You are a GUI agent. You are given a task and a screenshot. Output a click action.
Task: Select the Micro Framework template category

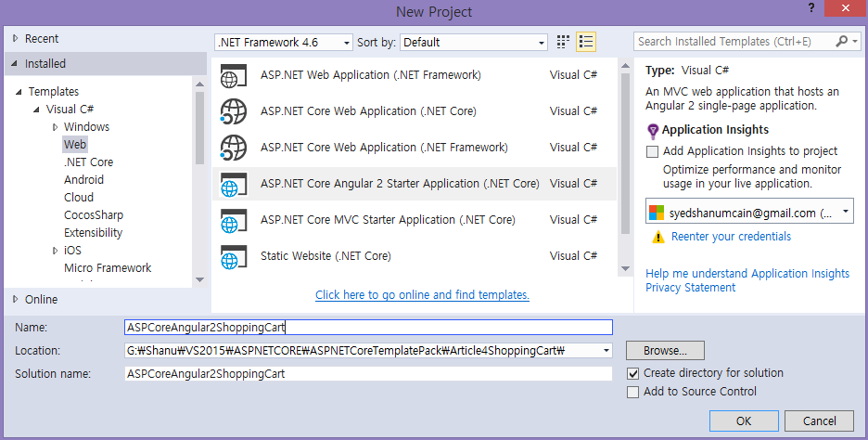[108, 268]
